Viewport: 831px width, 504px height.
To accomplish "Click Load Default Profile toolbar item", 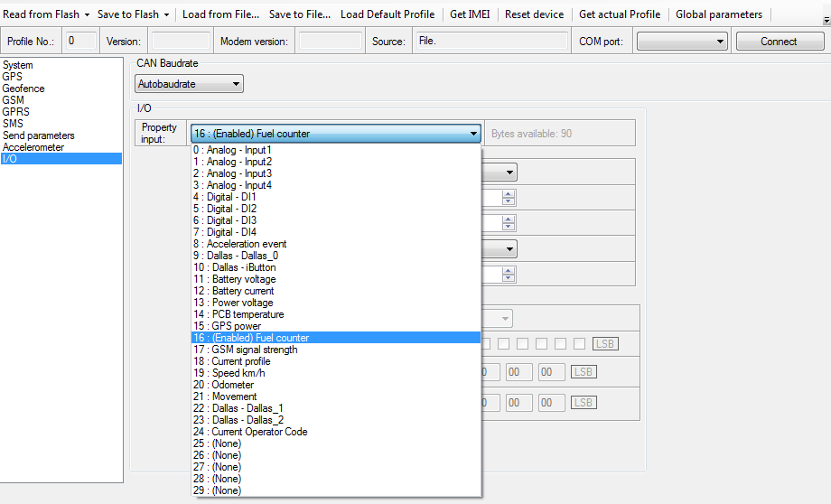I will 387,14.
